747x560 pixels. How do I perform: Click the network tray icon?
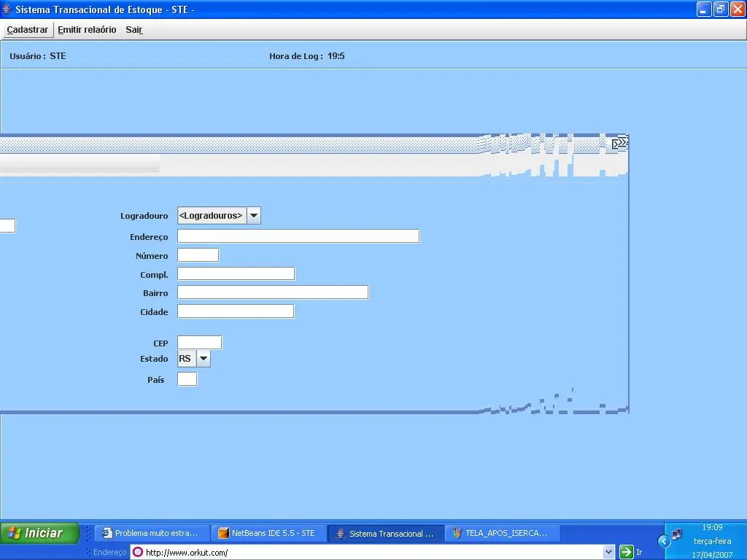(x=676, y=534)
